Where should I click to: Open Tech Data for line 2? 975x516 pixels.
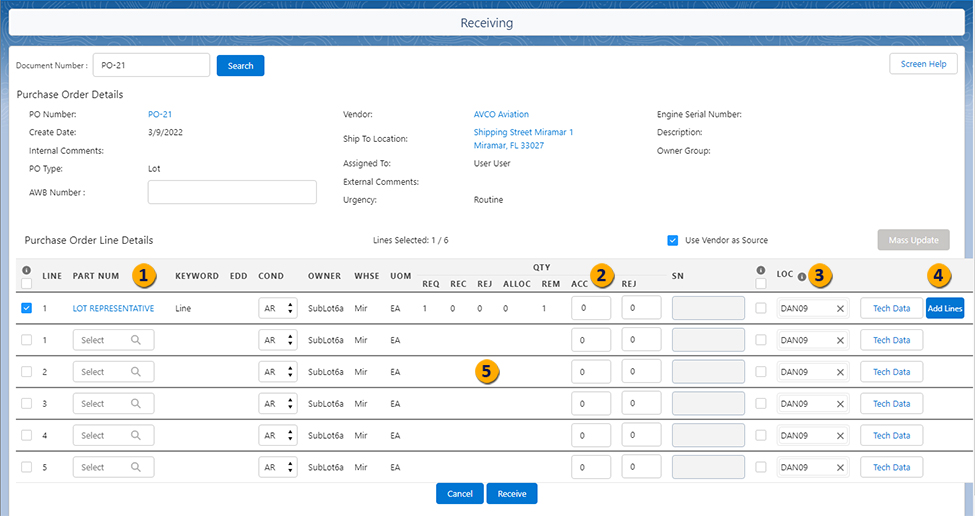[891, 372]
